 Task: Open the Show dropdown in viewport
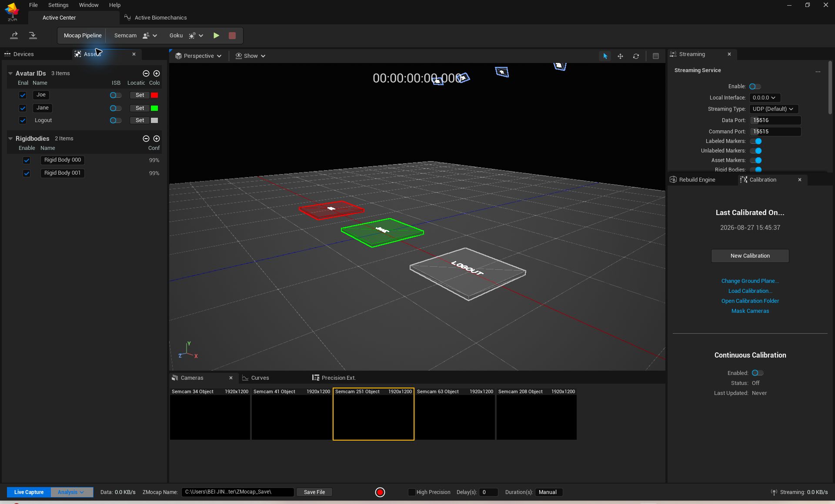tap(250, 56)
